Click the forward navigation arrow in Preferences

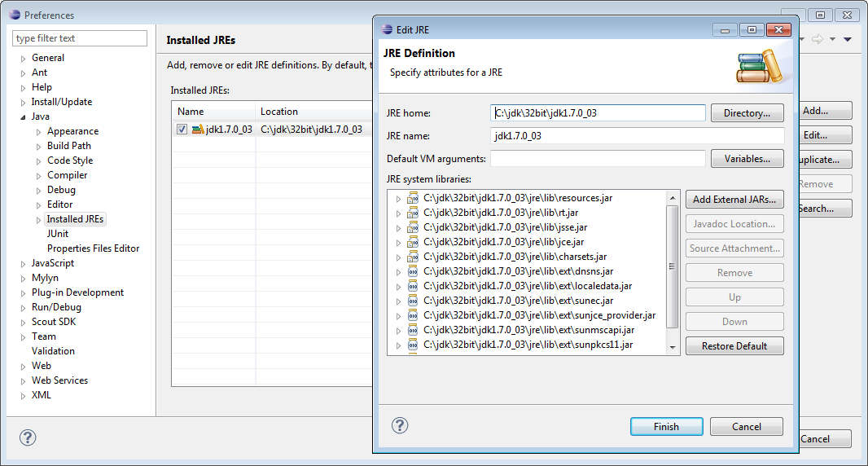point(817,39)
